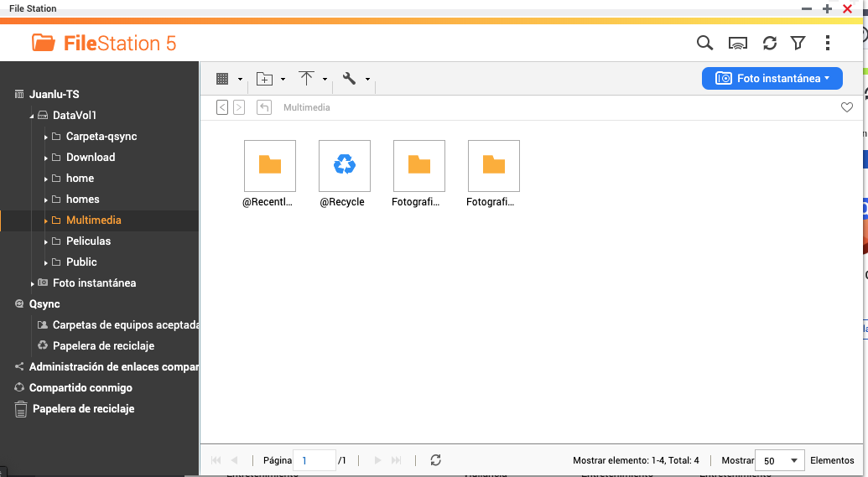Open the remote connection/media streaming icon
Screen dimensions: 868x477
tap(738, 43)
